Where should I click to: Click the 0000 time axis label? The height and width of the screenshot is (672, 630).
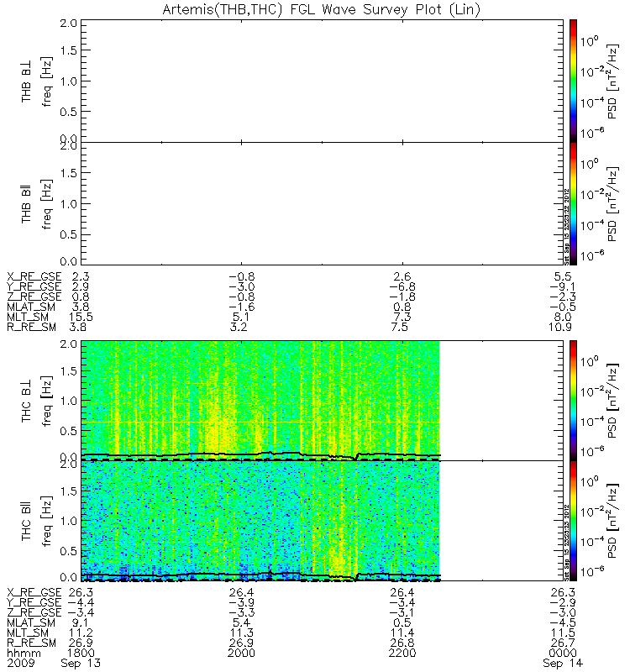(563, 654)
